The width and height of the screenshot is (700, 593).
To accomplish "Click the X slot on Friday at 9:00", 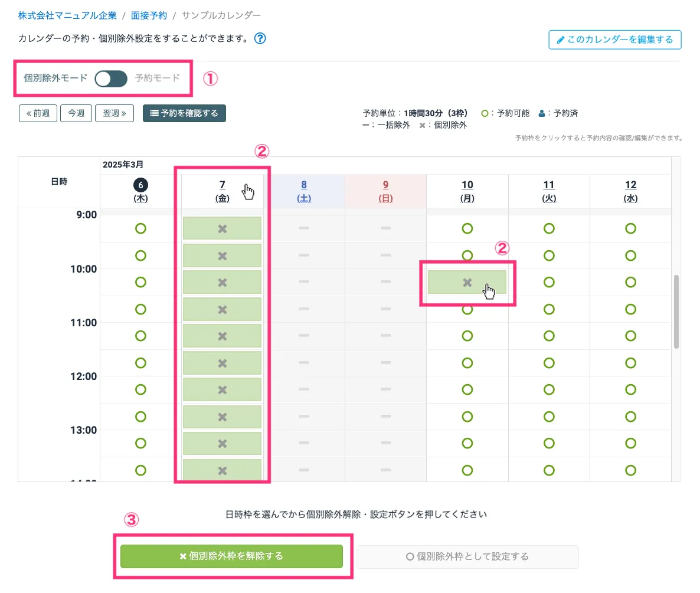I will 222,228.
